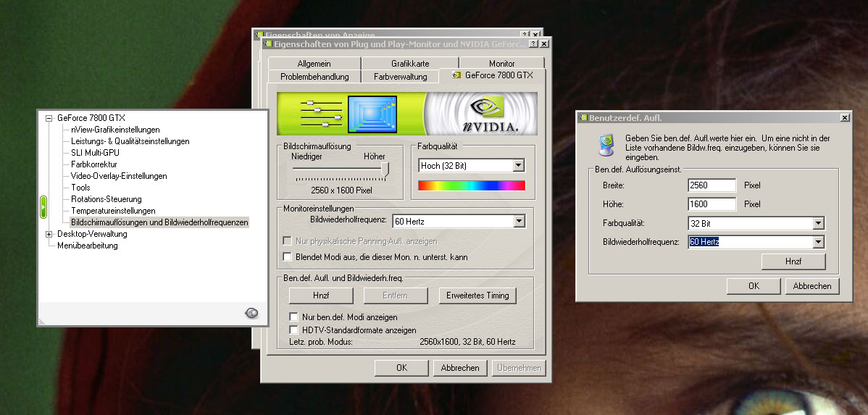Click the green slide-out handle on the NVIDIA menu

point(43,207)
